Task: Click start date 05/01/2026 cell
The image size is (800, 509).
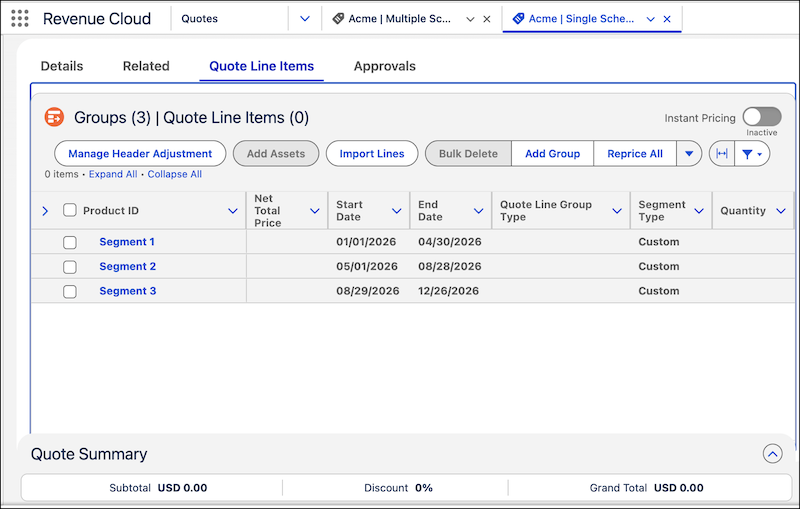Action: click(367, 266)
